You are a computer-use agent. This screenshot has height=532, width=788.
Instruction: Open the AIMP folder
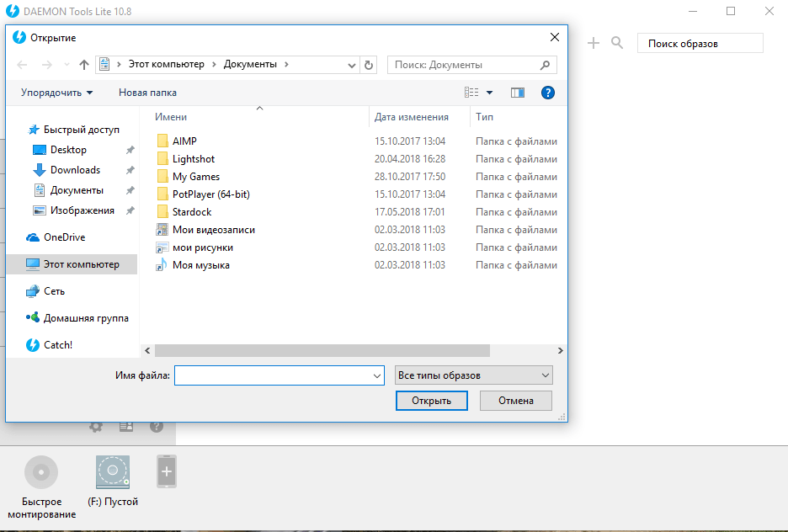(184, 141)
